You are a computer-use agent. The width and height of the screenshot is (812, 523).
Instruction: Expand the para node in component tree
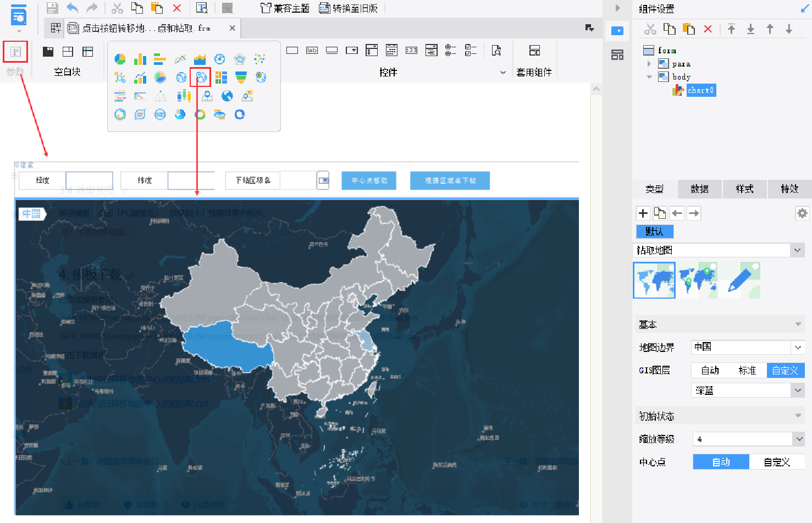click(649, 64)
